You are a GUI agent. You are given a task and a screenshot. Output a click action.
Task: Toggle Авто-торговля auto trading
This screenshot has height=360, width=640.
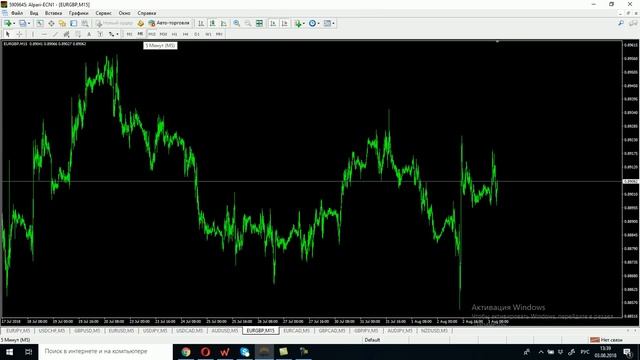click(170, 23)
